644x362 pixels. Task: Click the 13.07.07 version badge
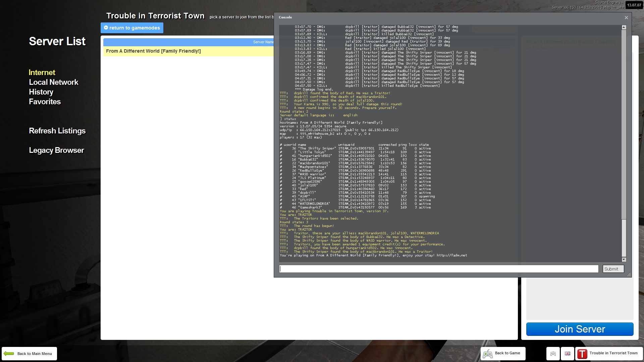click(x=634, y=5)
